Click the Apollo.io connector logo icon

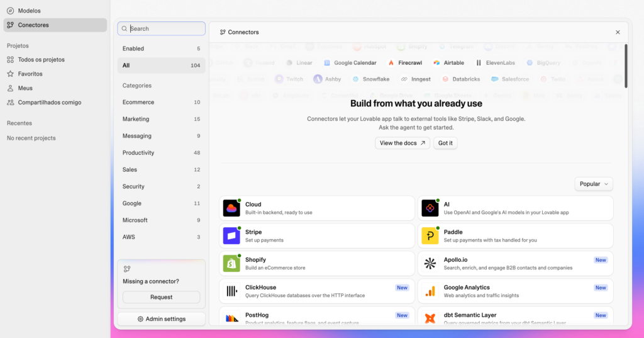(430, 264)
